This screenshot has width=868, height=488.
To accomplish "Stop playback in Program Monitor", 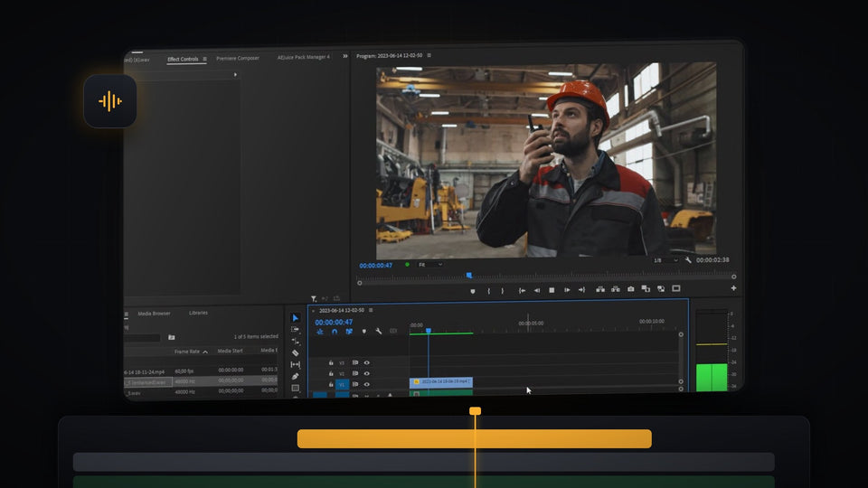I will [x=552, y=290].
